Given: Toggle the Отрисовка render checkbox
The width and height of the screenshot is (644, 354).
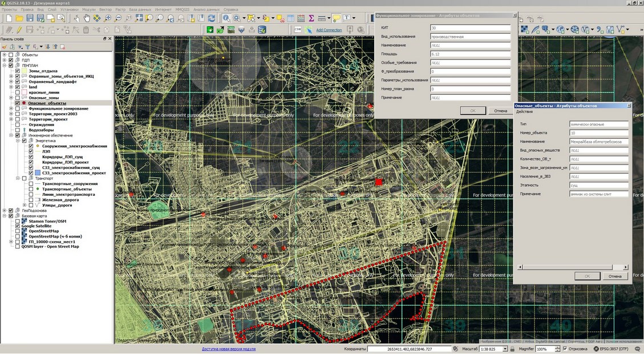Looking at the screenshot, I should coord(565,349).
